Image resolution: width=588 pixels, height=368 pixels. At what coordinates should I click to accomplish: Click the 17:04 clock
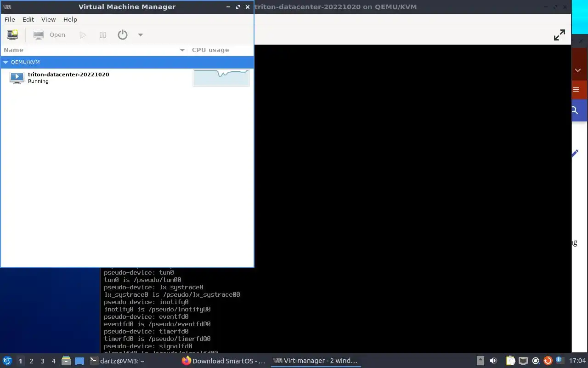pos(577,361)
